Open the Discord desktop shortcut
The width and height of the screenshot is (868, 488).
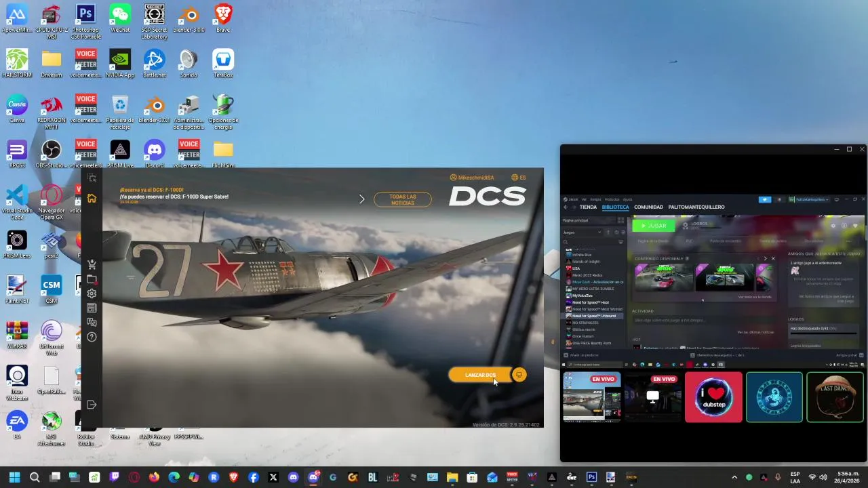(x=155, y=155)
